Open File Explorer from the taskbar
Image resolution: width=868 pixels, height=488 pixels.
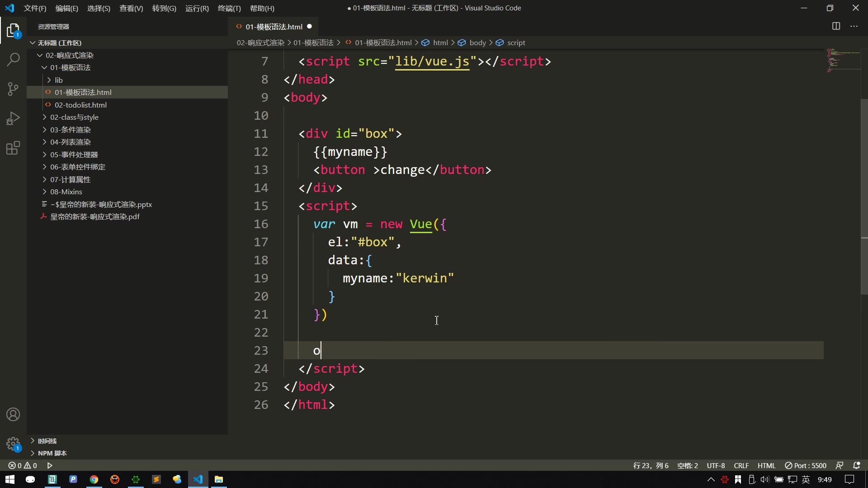click(219, 479)
